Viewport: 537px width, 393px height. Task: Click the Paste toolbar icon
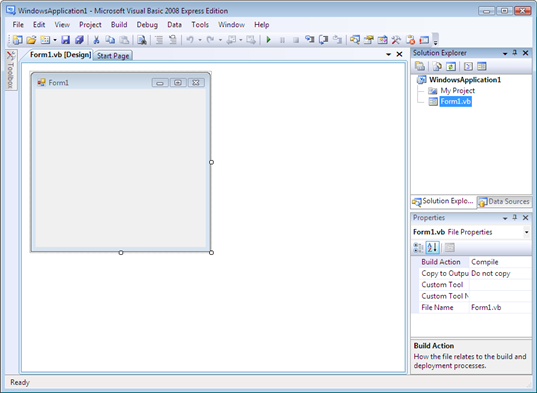point(124,40)
